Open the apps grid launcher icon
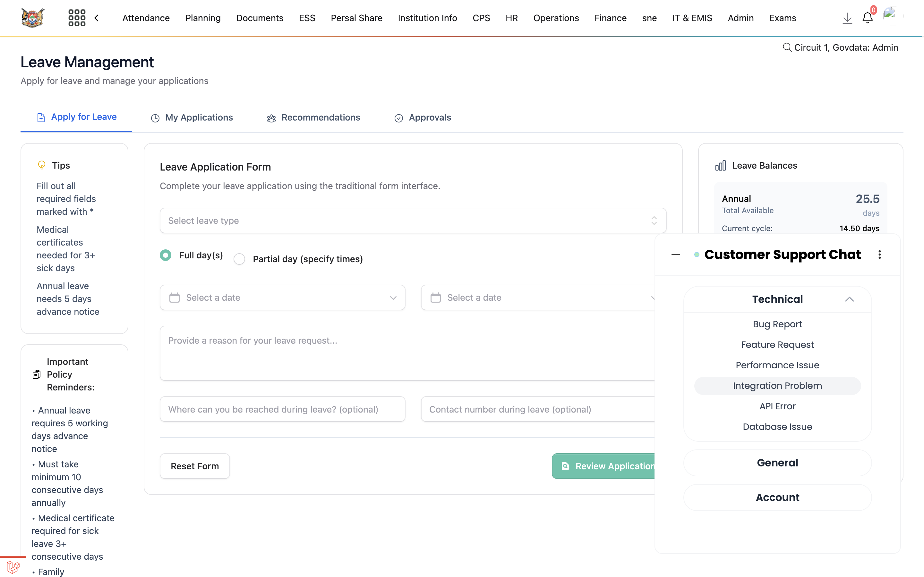The height and width of the screenshot is (577, 924). pos(77,18)
